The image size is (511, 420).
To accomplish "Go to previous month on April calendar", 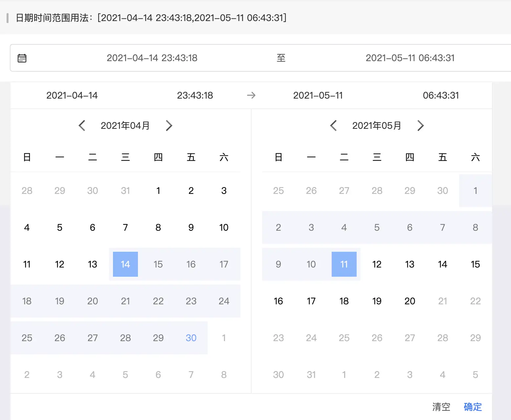I will click(x=82, y=126).
